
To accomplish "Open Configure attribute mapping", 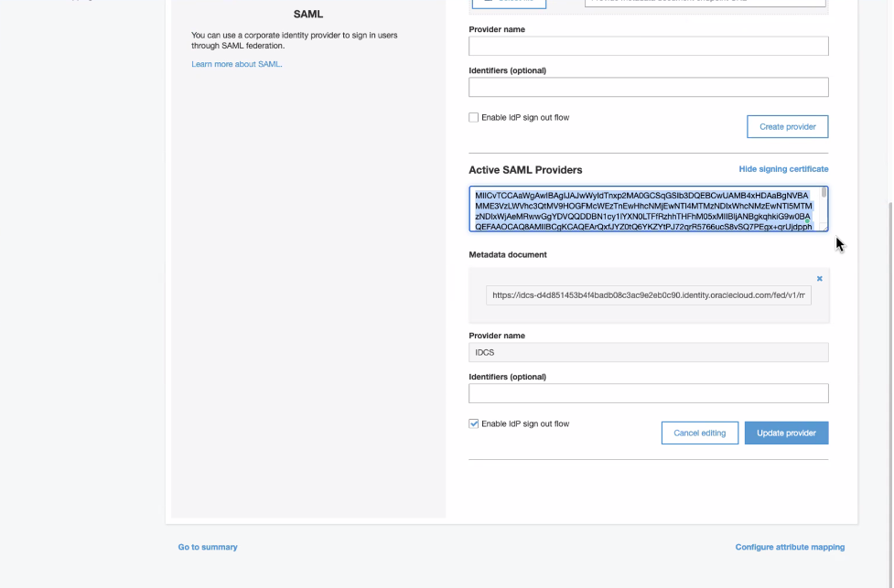I will click(790, 547).
